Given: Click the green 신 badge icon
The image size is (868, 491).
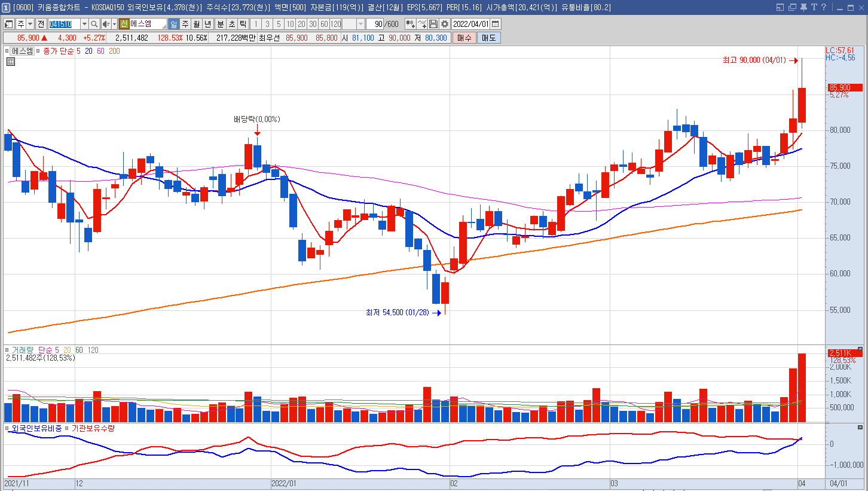Looking at the screenshot, I should point(124,24).
